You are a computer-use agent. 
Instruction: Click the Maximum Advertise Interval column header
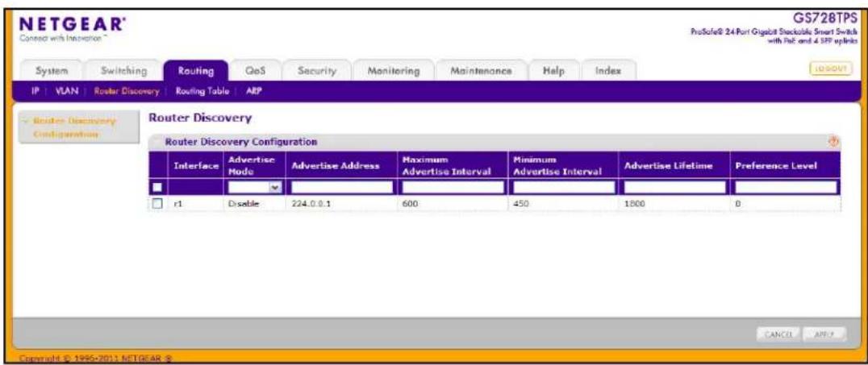coord(453,165)
